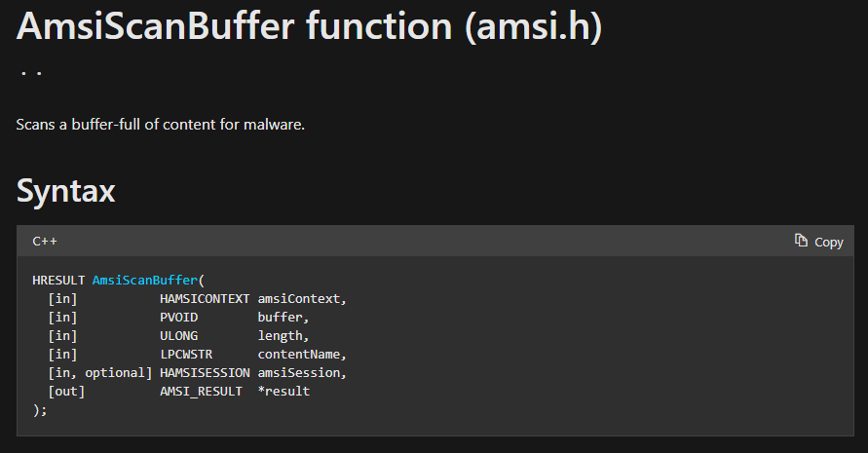Viewport: 868px width, 453px height.
Task: Click the AmsiScanBuffer function (amsi.h) page title
Action: coord(309,26)
